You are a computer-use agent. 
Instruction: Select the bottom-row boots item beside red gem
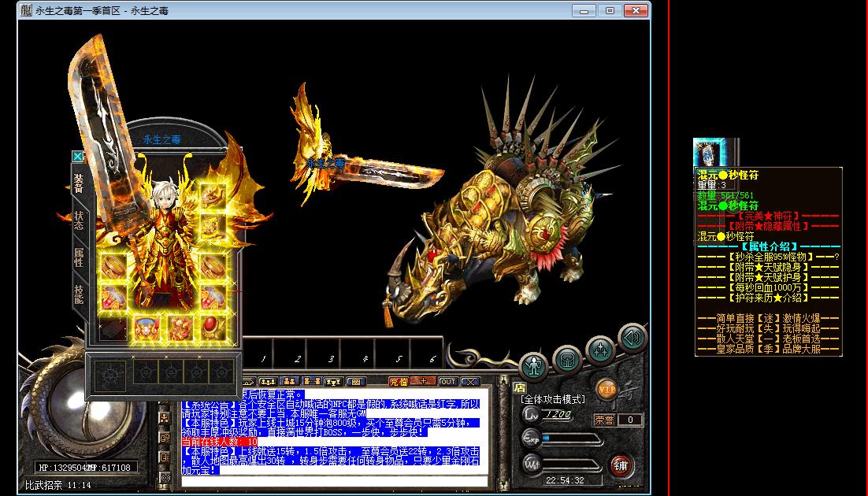click(180, 328)
